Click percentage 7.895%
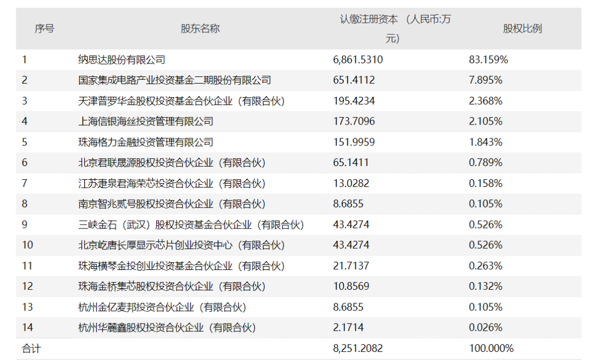The width and height of the screenshot is (598, 364). tap(486, 80)
